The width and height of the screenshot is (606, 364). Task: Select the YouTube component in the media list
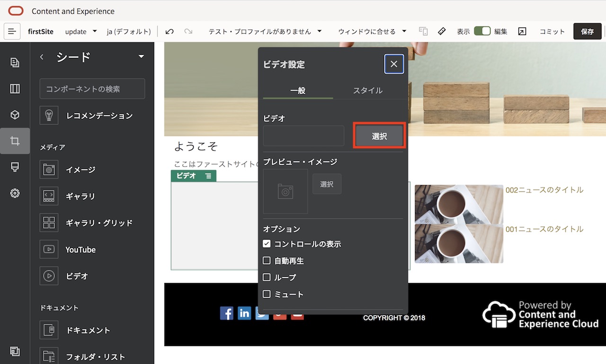pyautogui.click(x=80, y=249)
